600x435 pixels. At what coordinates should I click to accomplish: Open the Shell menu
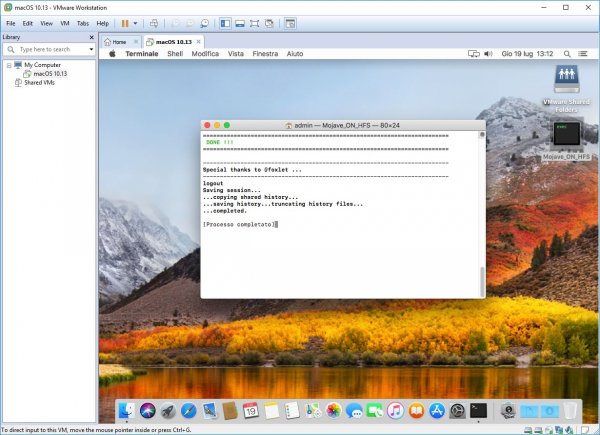(x=175, y=54)
